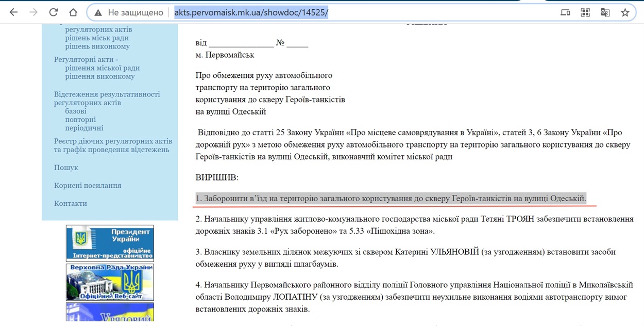The width and height of the screenshot is (644, 326).
Task: Click the not-secure warning triangle icon
Action: point(98,12)
